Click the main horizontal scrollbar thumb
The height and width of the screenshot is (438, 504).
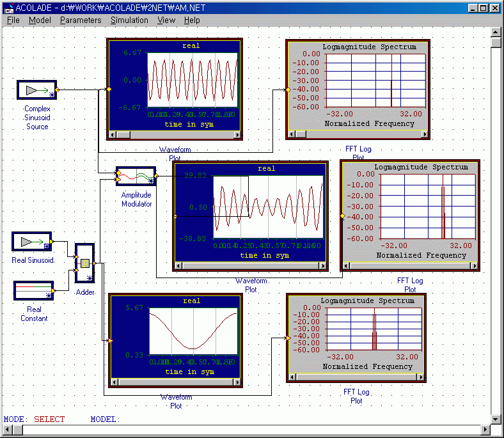pyautogui.click(x=18, y=429)
